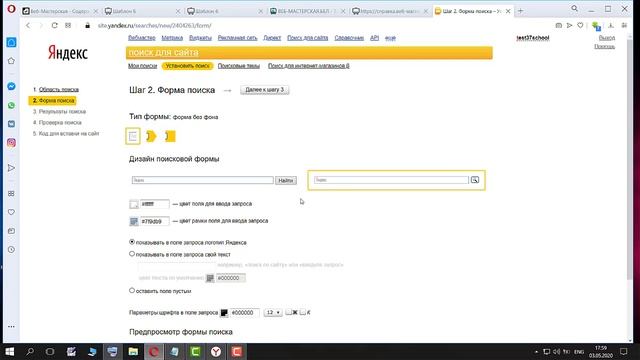
Task: Open Windows search from taskbar
Action: pos(30,352)
